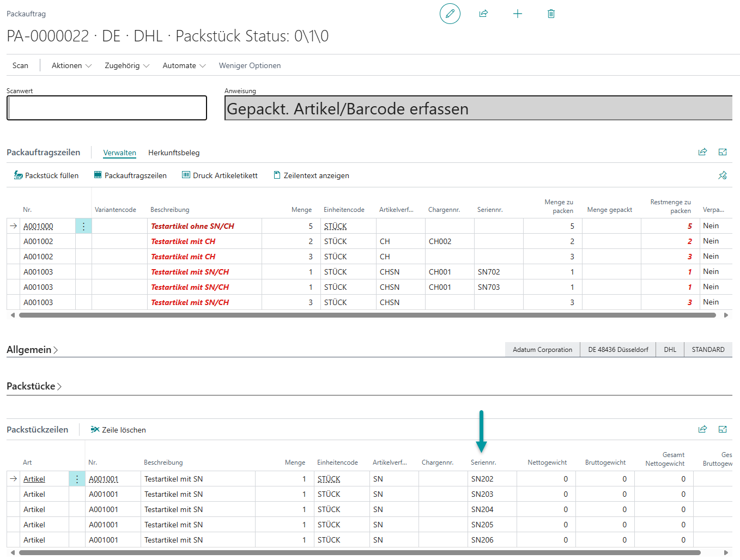Screen dimensions: 740x560
Task: Click the plus icon to create new
Action: [517, 14]
